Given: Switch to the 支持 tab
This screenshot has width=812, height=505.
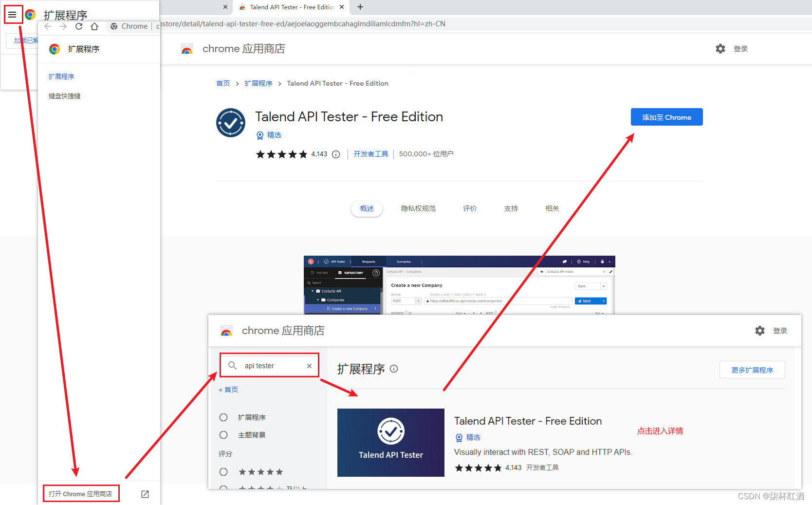Looking at the screenshot, I should tap(511, 208).
